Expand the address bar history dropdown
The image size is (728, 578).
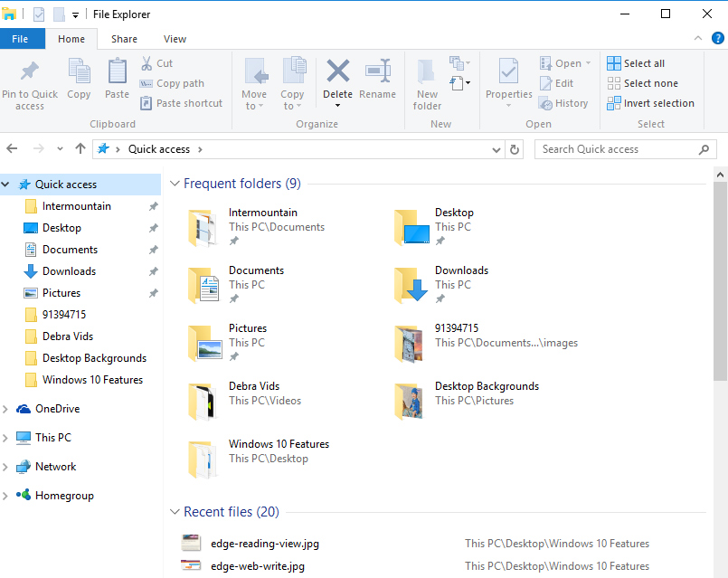(496, 149)
